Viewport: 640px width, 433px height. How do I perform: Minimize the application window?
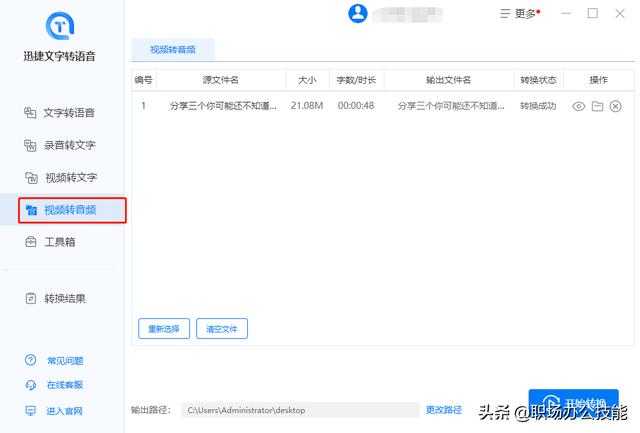566,13
